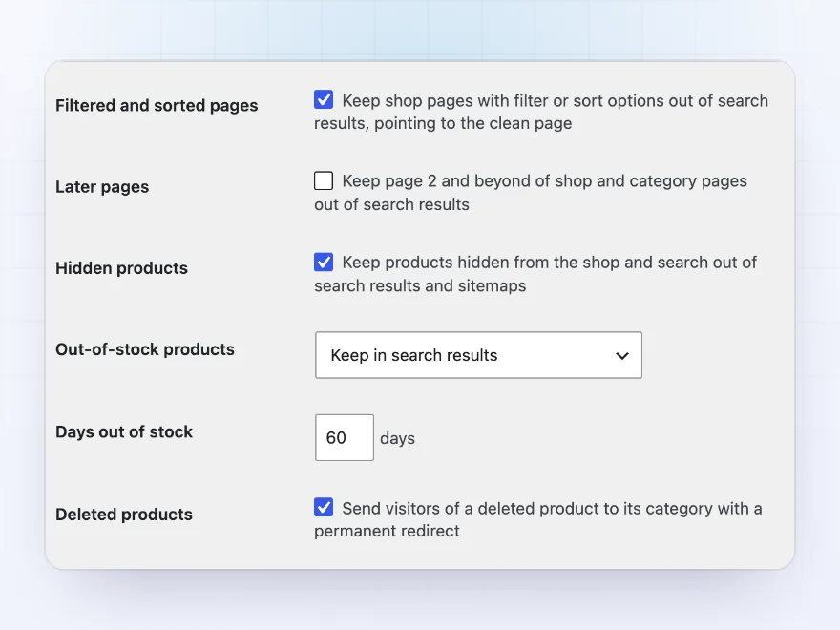Click the 'days' unit text
The image size is (840, 630).
(397, 438)
